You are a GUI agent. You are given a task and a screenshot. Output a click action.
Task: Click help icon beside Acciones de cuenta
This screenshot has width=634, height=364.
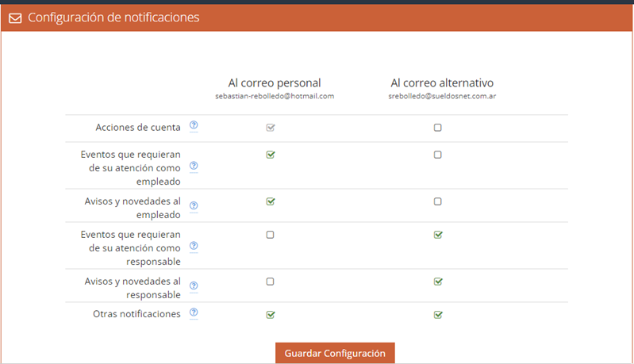[194, 125]
